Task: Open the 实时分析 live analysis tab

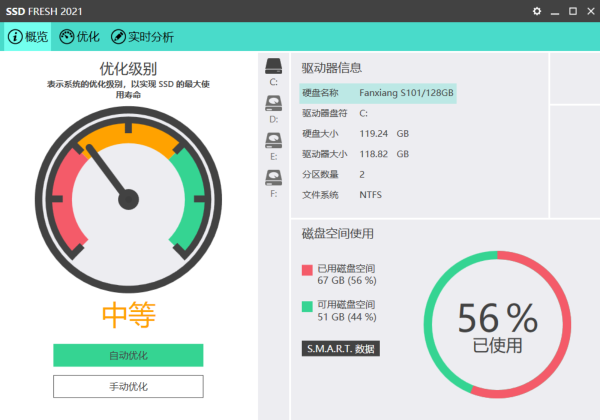Action: point(142,37)
